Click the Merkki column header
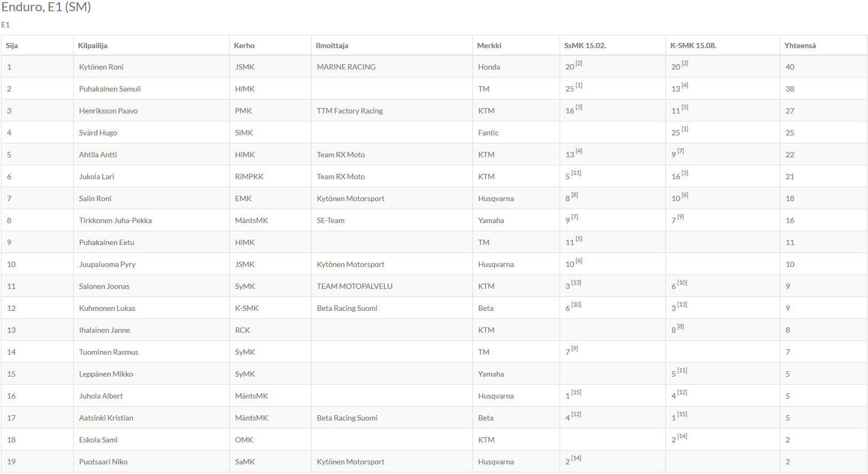Image resolution: width=868 pixels, height=474 pixels. coord(489,45)
